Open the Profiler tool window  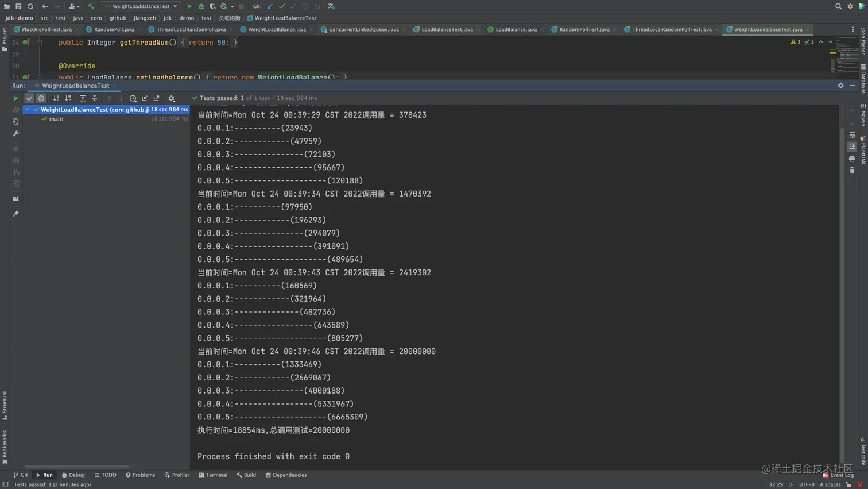point(177,475)
